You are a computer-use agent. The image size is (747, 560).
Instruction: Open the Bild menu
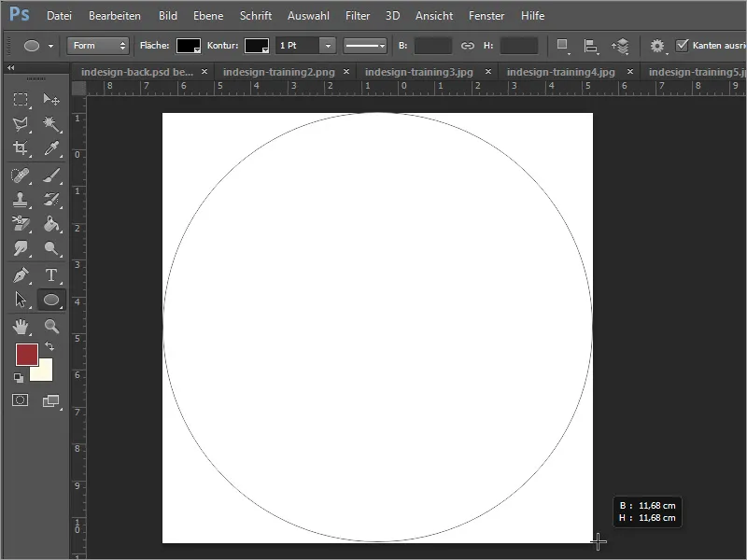(168, 16)
